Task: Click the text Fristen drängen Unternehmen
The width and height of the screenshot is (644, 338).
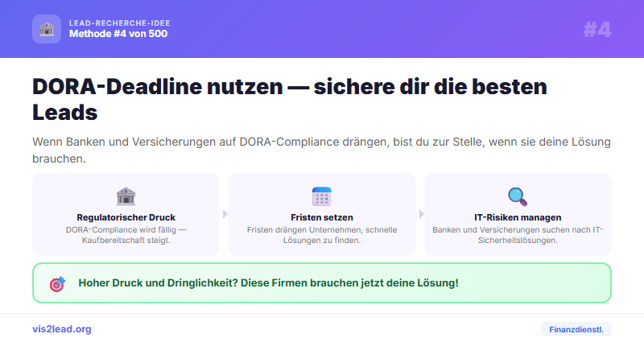Action: pos(321,235)
